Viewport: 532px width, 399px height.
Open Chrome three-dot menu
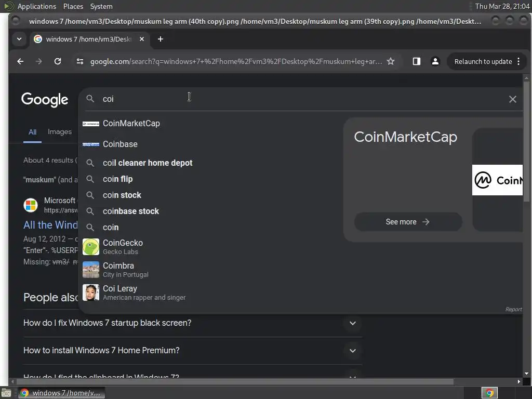(x=518, y=61)
